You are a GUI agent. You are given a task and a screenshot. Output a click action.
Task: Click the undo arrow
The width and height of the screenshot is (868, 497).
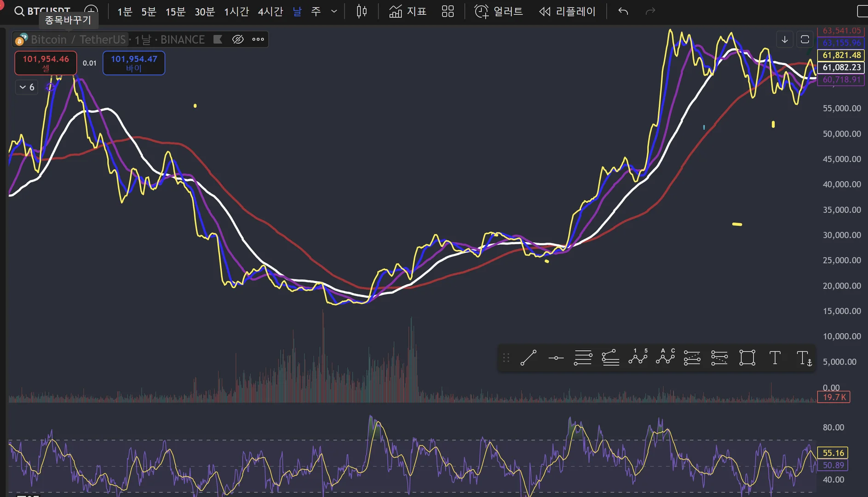pyautogui.click(x=623, y=12)
